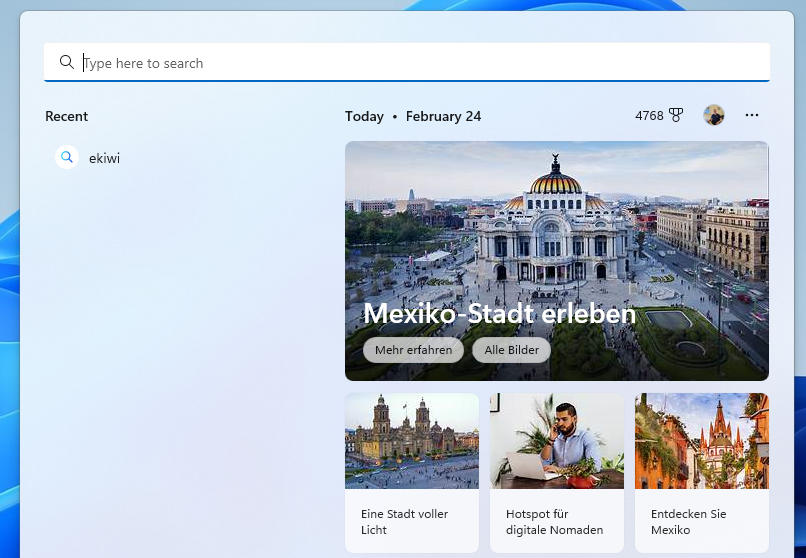Click the 'February 24' date label
Image resolution: width=806 pixels, height=558 pixels.
pyautogui.click(x=443, y=116)
